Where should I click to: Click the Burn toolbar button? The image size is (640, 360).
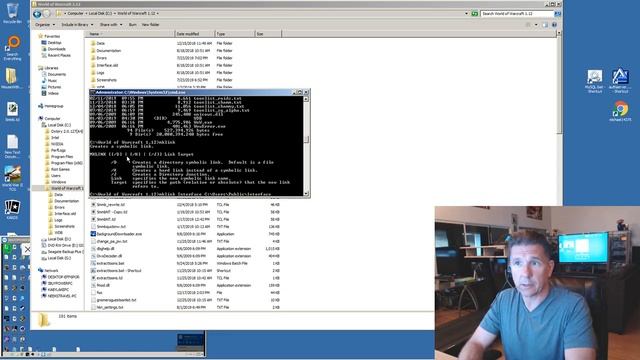point(132,25)
